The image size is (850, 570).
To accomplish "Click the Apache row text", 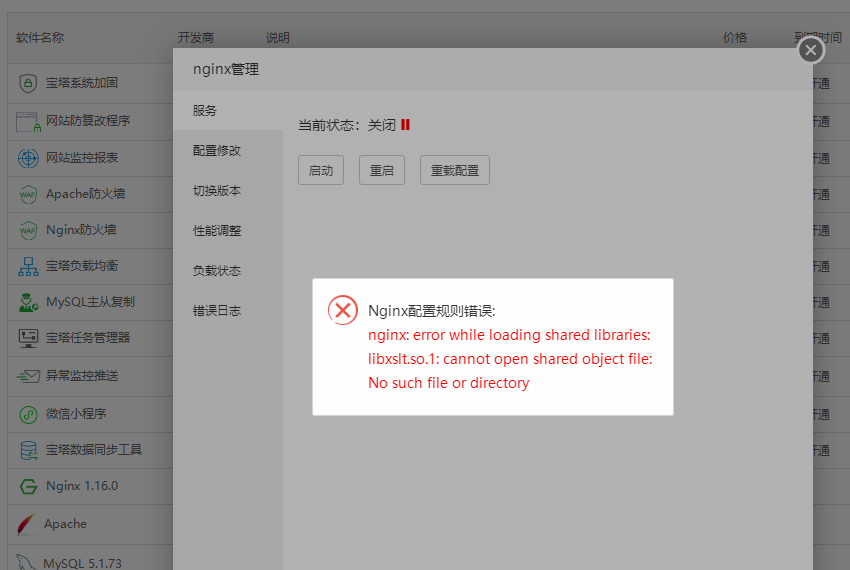I will point(65,524).
